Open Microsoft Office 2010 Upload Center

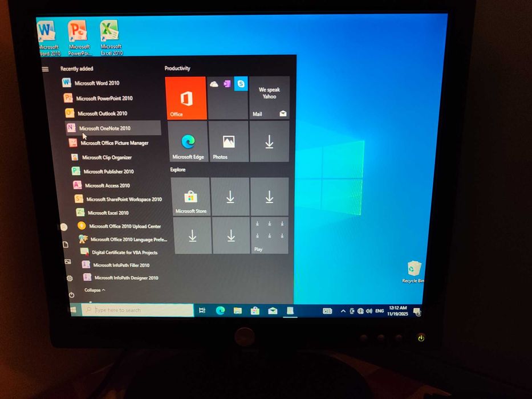(122, 226)
